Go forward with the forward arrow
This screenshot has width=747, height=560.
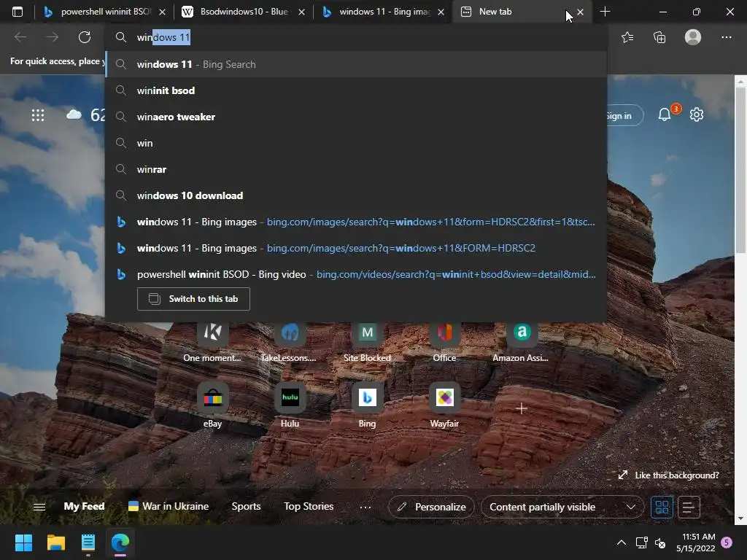click(x=52, y=37)
